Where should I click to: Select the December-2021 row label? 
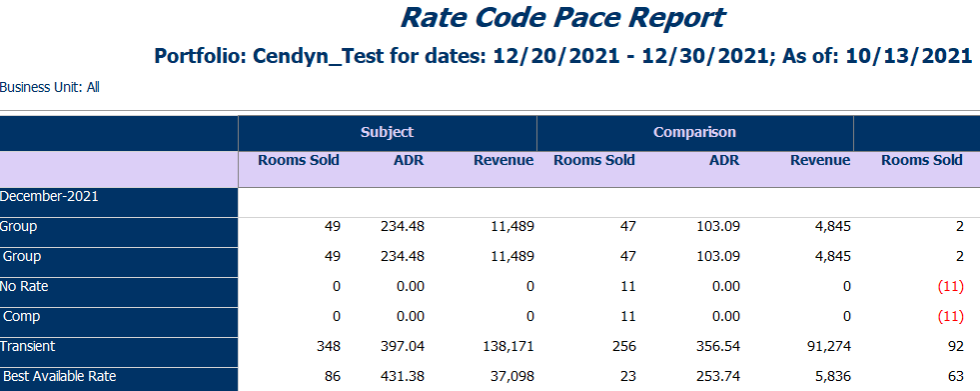(x=49, y=196)
